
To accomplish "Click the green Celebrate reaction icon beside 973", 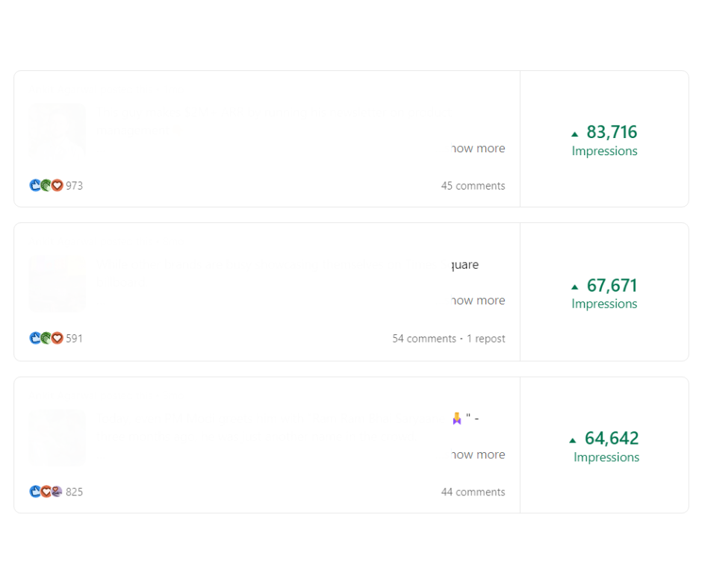I will tap(46, 186).
